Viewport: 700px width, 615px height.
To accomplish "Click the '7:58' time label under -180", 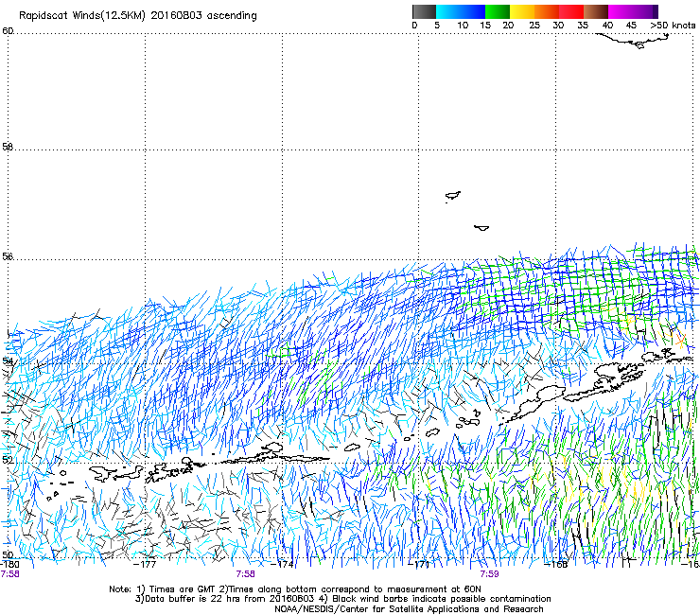I will coord(9,574).
